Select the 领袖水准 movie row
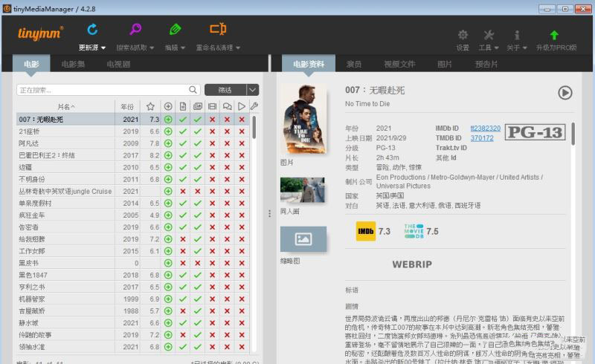Screen dimensions: 595x364 pos(133,347)
